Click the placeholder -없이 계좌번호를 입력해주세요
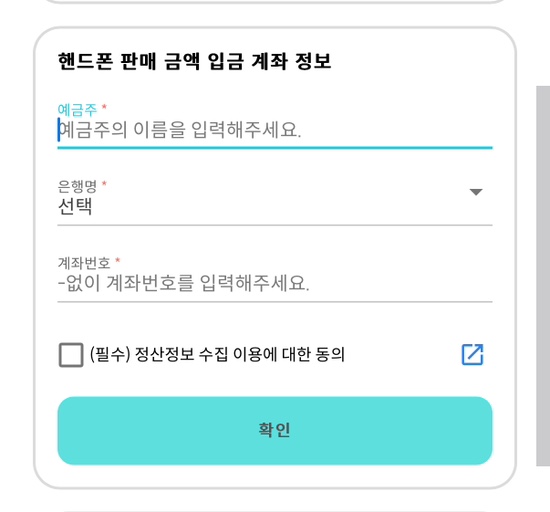Image resolution: width=550 pixels, height=512 pixels. pos(183,283)
